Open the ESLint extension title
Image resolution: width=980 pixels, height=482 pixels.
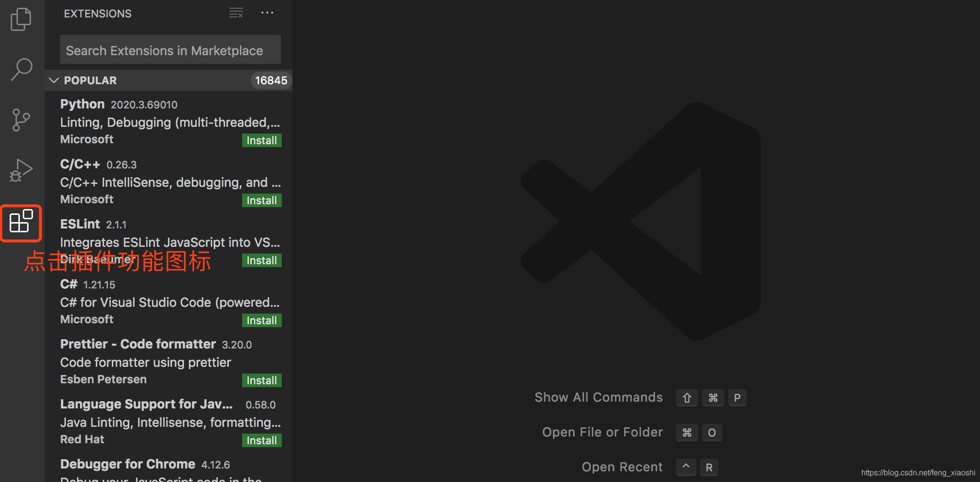click(x=80, y=224)
